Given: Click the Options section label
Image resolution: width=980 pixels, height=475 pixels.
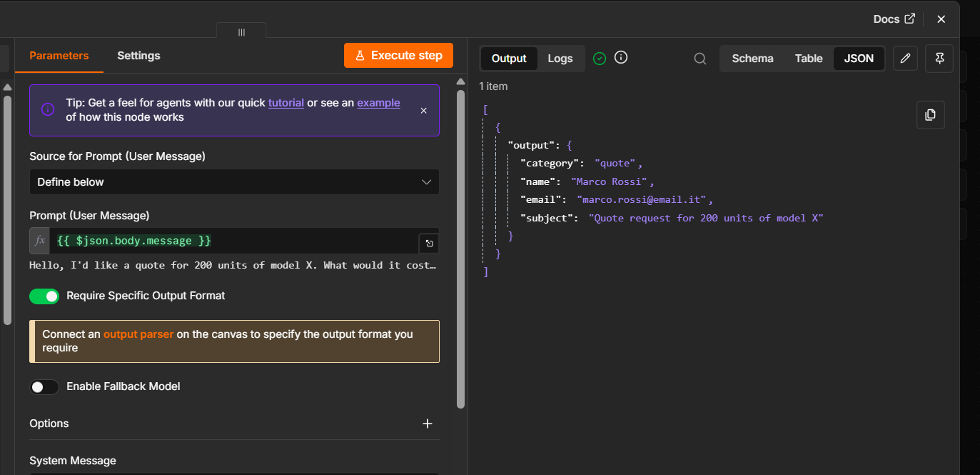Looking at the screenshot, I should [x=49, y=424].
